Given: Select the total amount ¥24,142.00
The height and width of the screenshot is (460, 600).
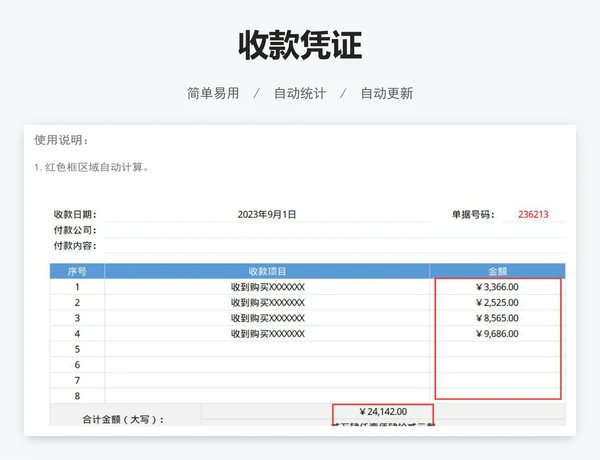Looking at the screenshot, I should 383,412.
